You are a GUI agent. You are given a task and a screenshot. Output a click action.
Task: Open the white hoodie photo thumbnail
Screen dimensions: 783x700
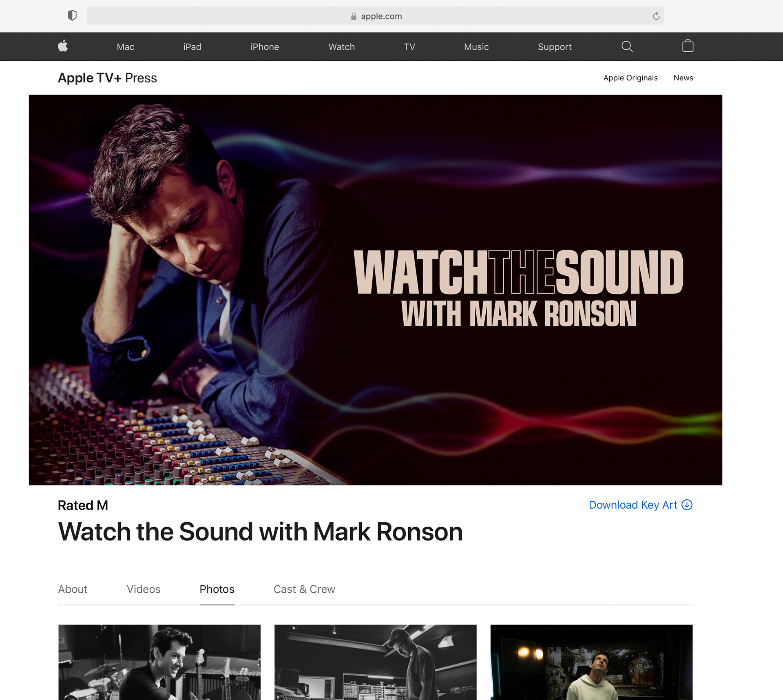tap(591, 662)
